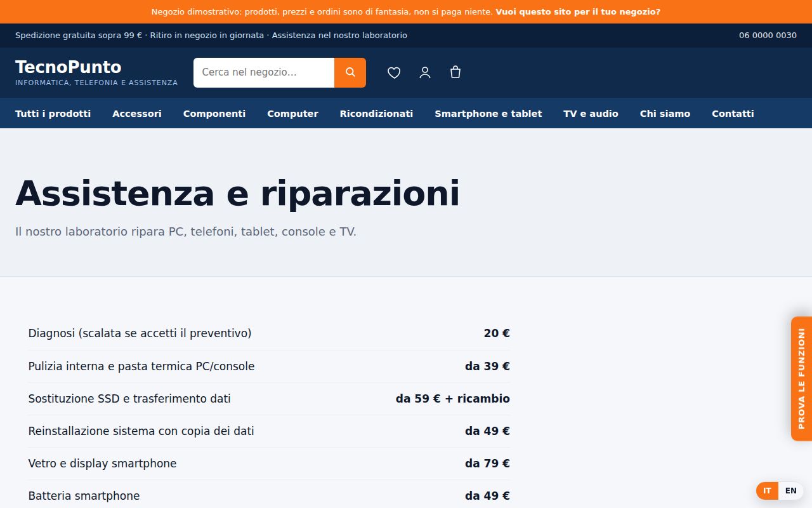Viewport: 812px width, 508px height.
Task: Open the Tutti i prodotti menu
Action: pos(53,114)
